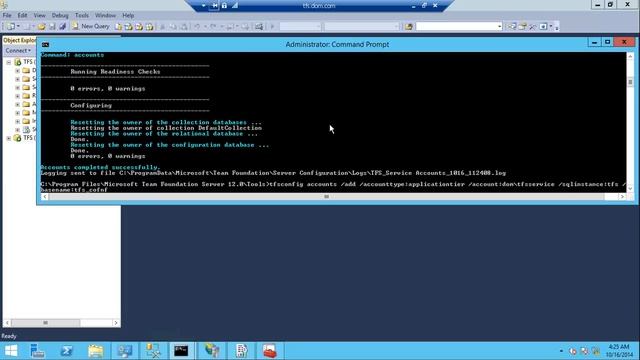Click Command Prompt vertical scrollbar up arrow
The width and height of the screenshot is (640, 360).
pos(630,56)
